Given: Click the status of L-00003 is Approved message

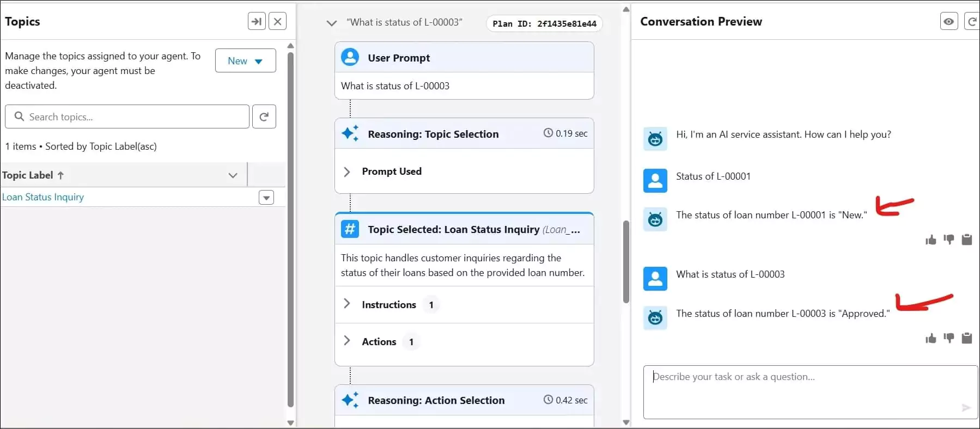Looking at the screenshot, I should [783, 314].
